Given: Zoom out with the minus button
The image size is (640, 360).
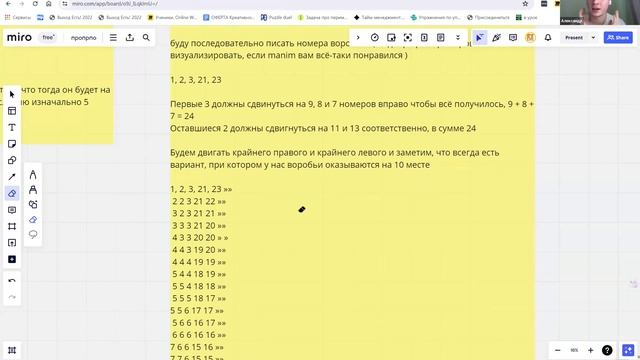Looking at the screenshot, I should pos(558,350).
